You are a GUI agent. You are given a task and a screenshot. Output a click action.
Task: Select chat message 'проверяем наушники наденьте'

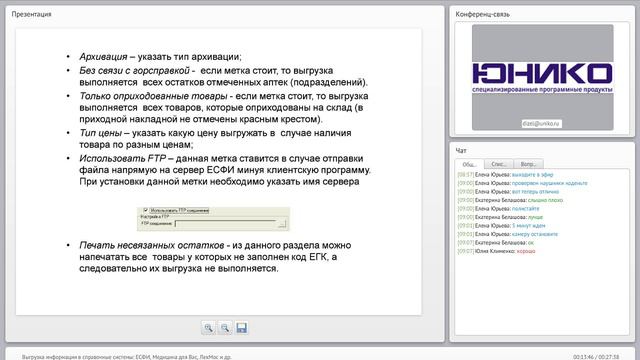[x=549, y=183]
